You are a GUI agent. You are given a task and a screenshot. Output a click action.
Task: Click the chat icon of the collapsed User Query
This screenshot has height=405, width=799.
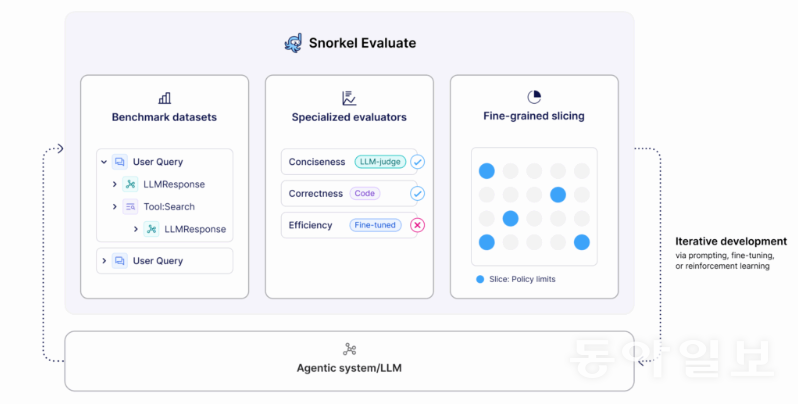coord(120,261)
